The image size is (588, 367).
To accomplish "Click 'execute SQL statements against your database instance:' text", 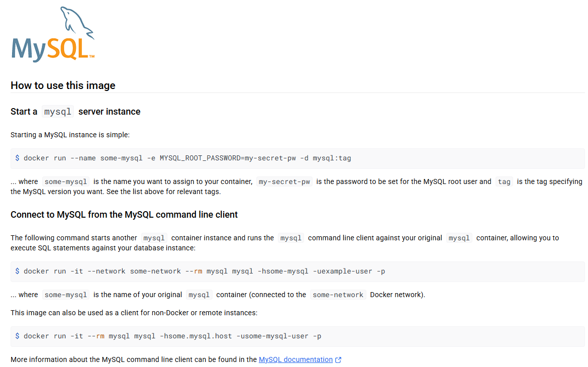I will coord(103,248).
